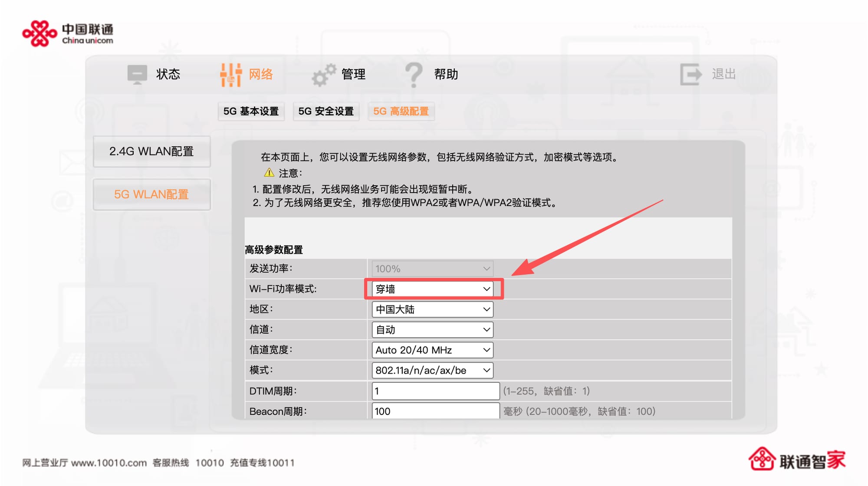
Task: Click the status monitor icon
Action: [137, 74]
